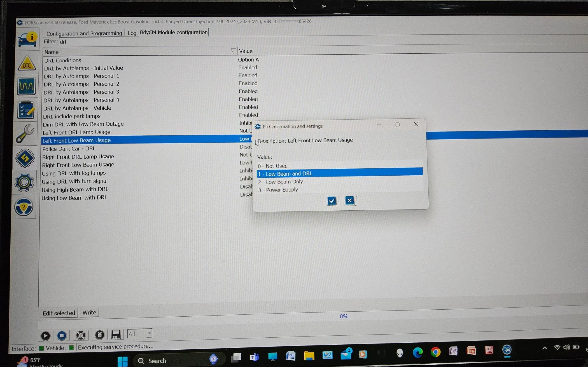Select 'Dim DRL with Low Beam Outage' row

point(83,124)
